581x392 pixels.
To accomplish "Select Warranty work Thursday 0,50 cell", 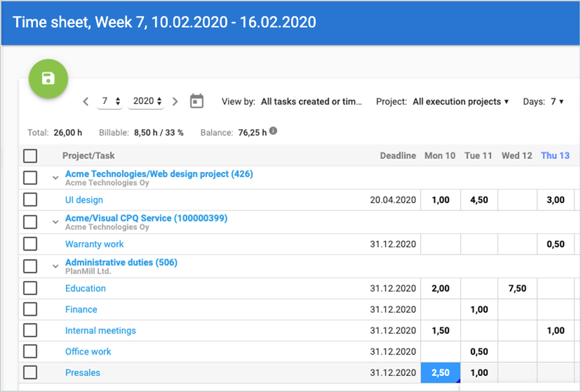I will pos(555,244).
